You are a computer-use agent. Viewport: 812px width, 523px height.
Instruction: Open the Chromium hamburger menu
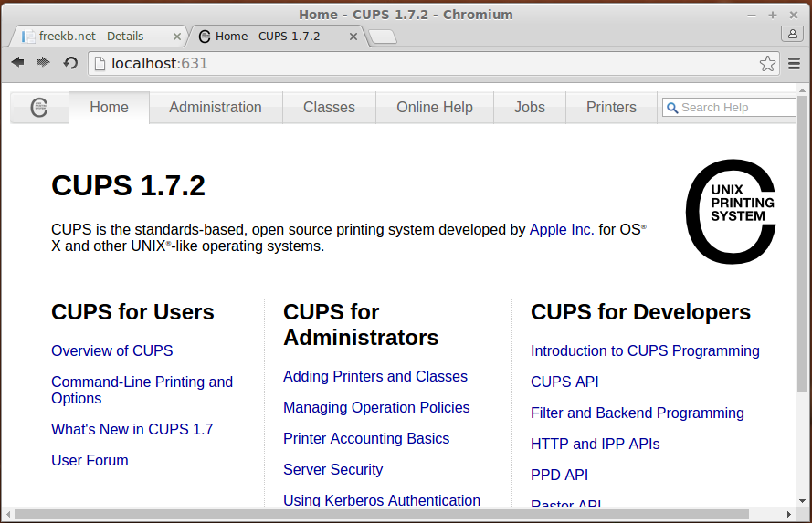click(795, 64)
